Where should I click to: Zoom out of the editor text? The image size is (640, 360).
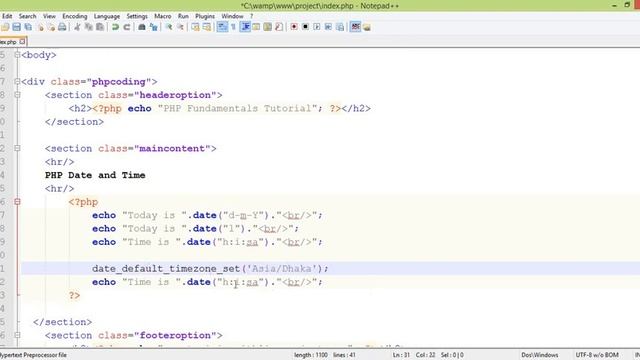[x=180, y=27]
